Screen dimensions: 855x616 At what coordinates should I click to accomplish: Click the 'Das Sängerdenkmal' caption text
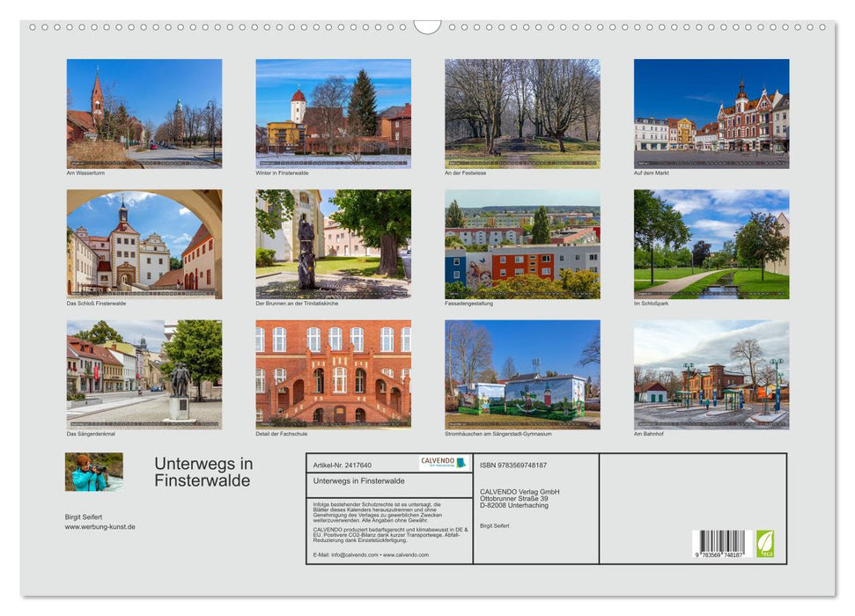click(91, 434)
